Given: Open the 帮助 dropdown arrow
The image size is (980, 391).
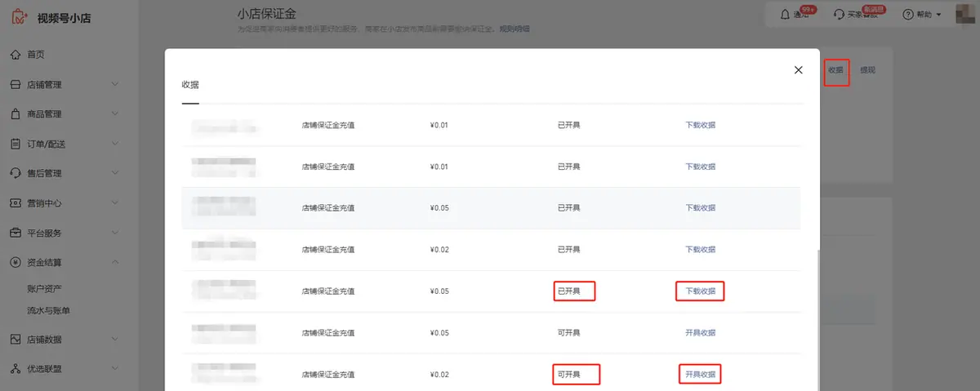Looking at the screenshot, I should pyautogui.click(x=938, y=16).
